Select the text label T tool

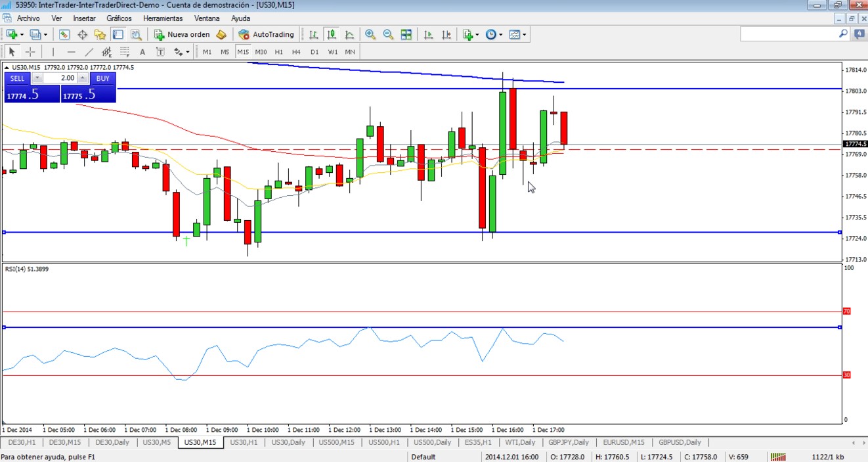[160, 51]
